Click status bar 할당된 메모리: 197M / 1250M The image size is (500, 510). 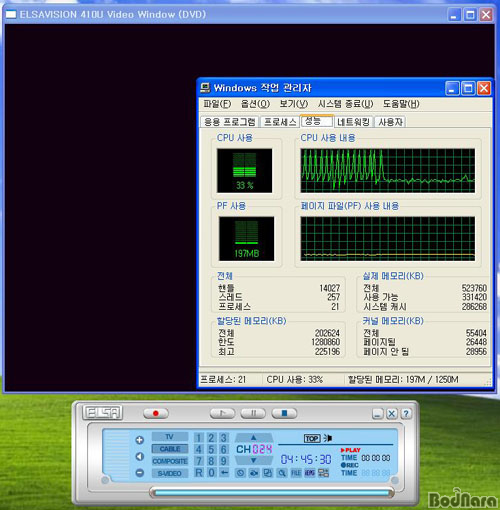403,379
